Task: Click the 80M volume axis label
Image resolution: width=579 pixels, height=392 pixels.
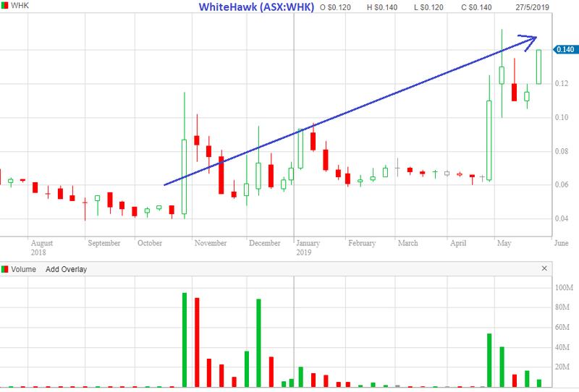Action: pos(562,307)
